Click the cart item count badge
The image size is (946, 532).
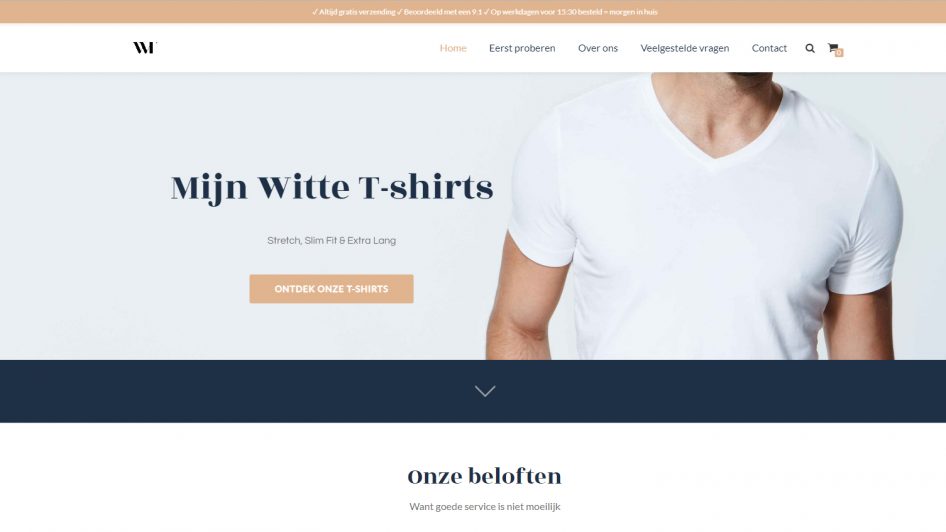839,52
